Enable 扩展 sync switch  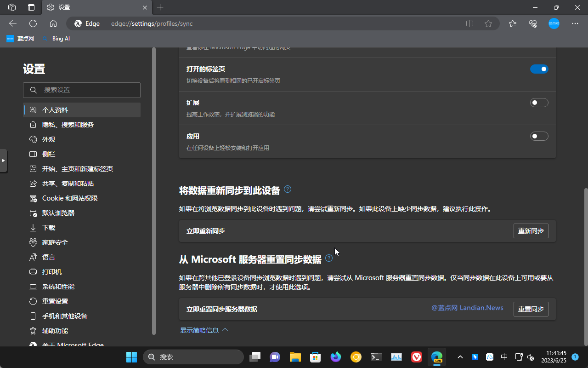coord(539,103)
